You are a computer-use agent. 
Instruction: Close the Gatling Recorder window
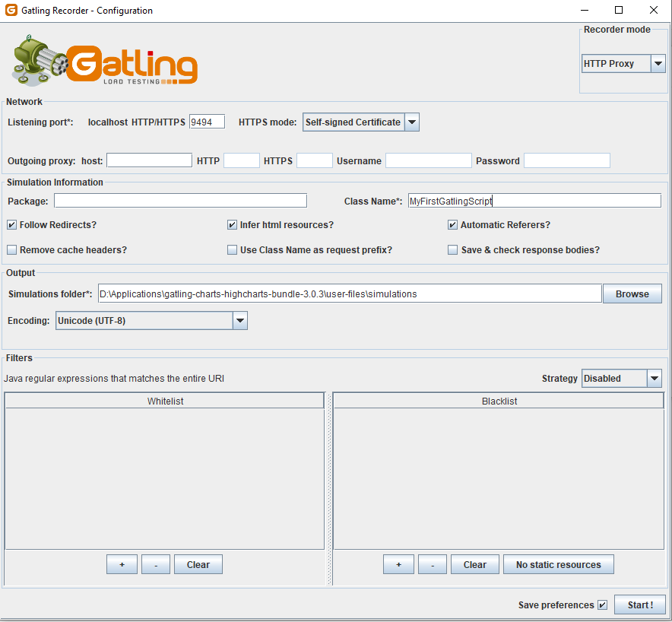click(x=654, y=10)
